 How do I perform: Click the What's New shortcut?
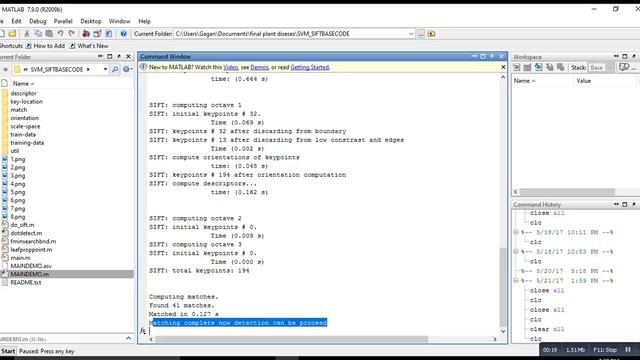[89, 46]
